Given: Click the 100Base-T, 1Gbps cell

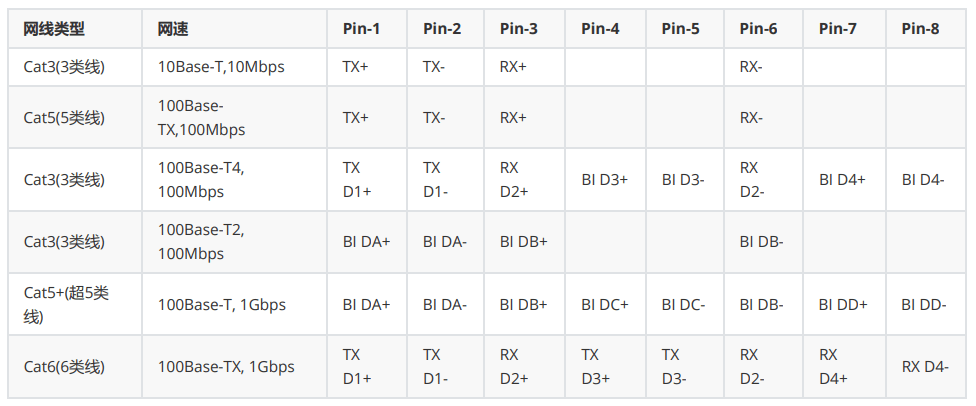Looking at the screenshot, I should [x=235, y=304].
